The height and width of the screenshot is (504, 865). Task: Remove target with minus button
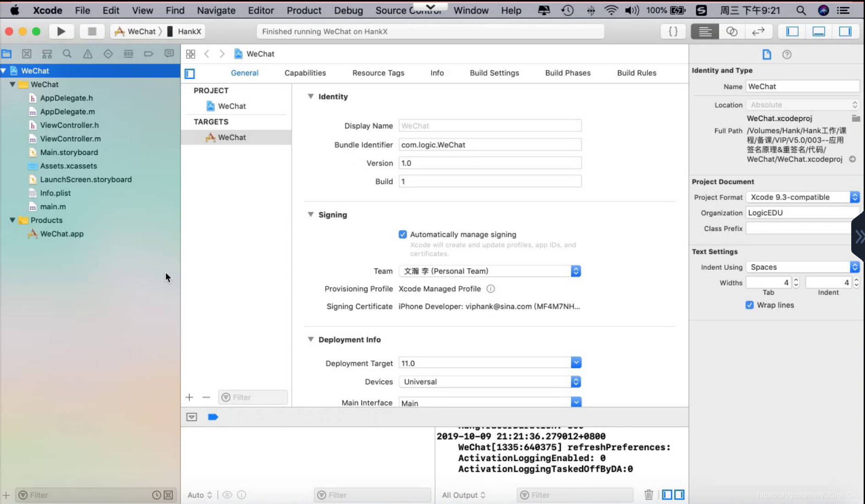206,397
